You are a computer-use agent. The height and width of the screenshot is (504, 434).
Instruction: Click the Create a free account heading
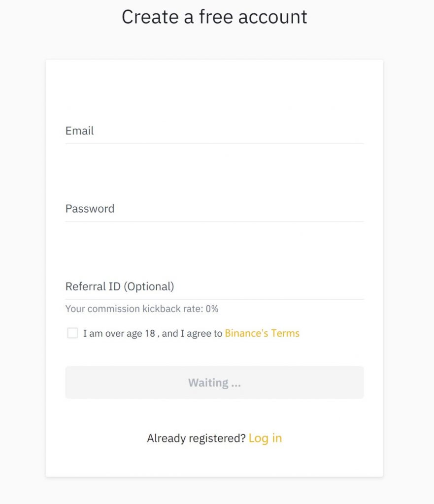[x=214, y=17]
